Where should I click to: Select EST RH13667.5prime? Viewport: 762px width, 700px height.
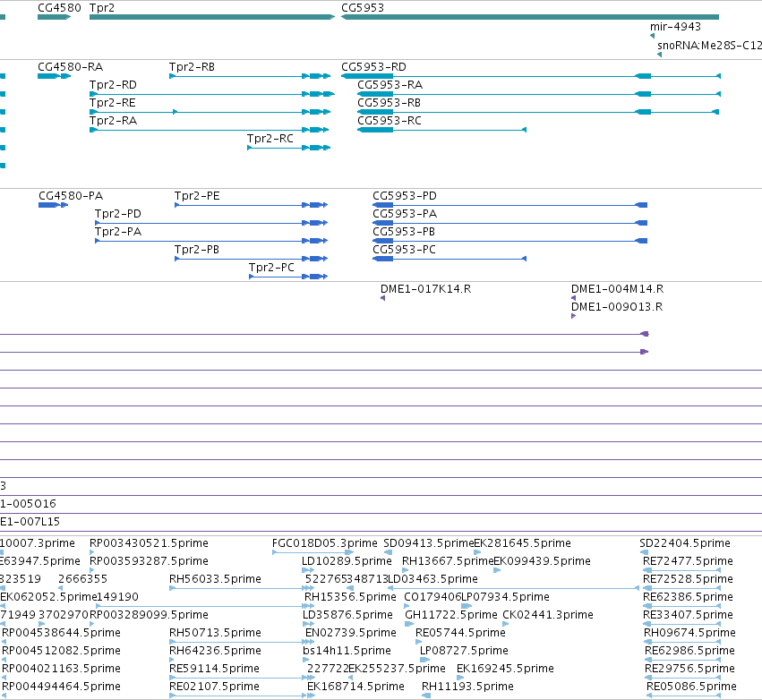(448, 561)
